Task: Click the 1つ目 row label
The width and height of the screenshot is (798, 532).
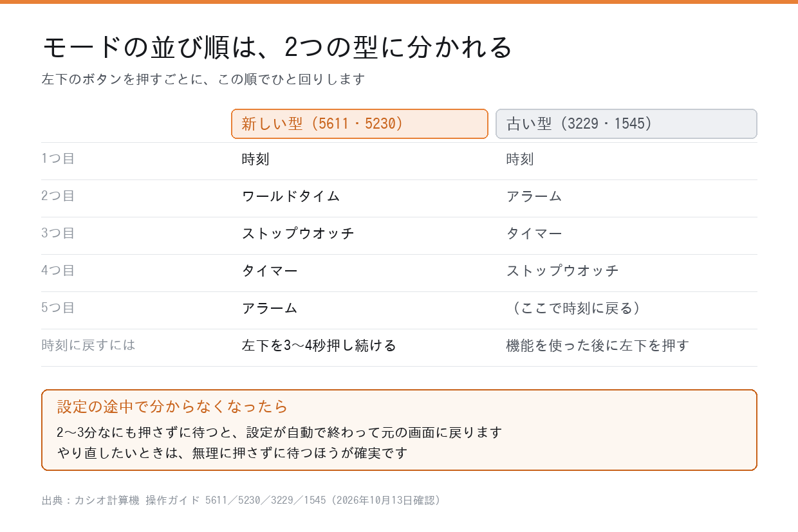Action: 58,158
